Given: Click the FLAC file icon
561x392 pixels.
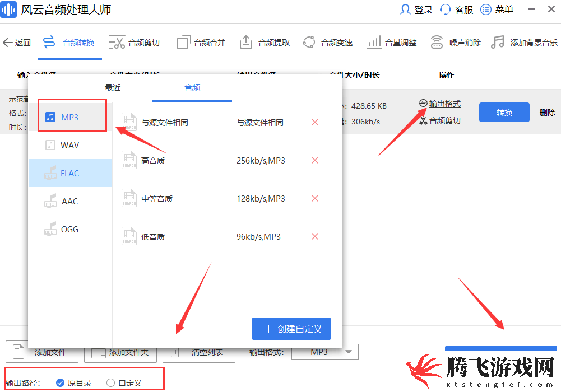Looking at the screenshot, I should click(x=50, y=173).
